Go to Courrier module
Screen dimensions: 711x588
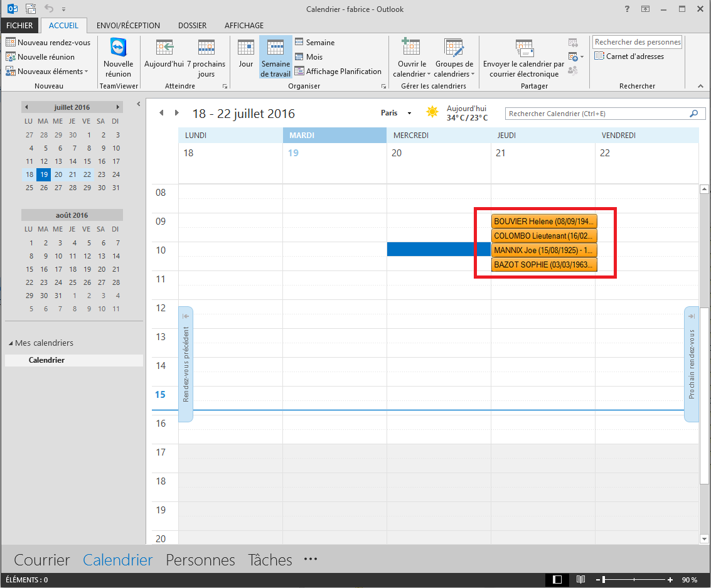[x=42, y=560]
